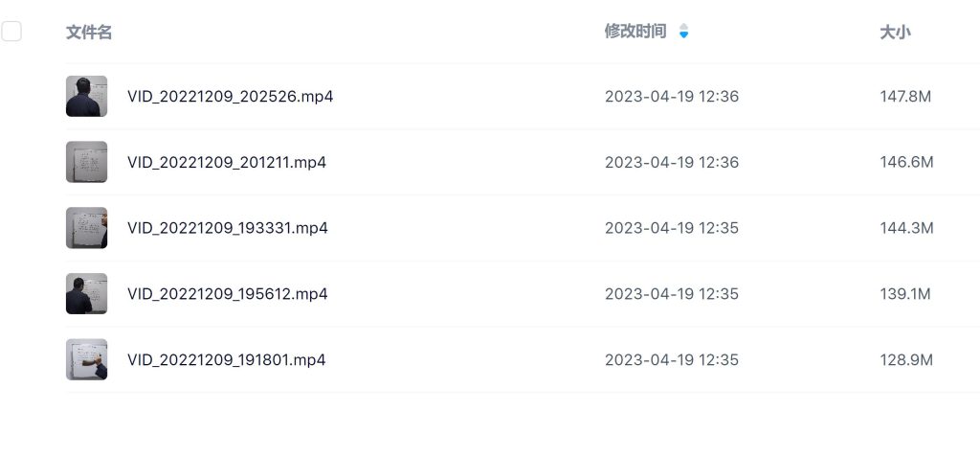Screen dimensions: 980x457
Task: Toggle the select-all checkbox in the header
Action: coord(11,32)
